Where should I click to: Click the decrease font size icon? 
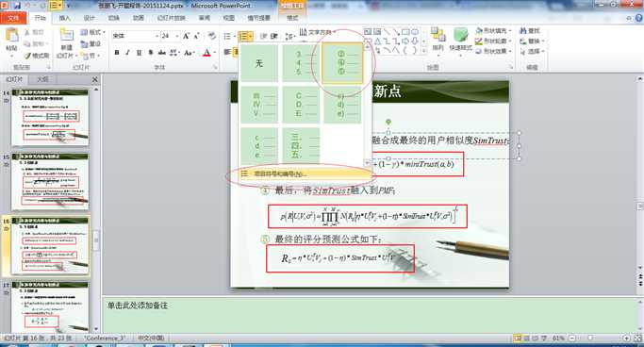pos(197,36)
